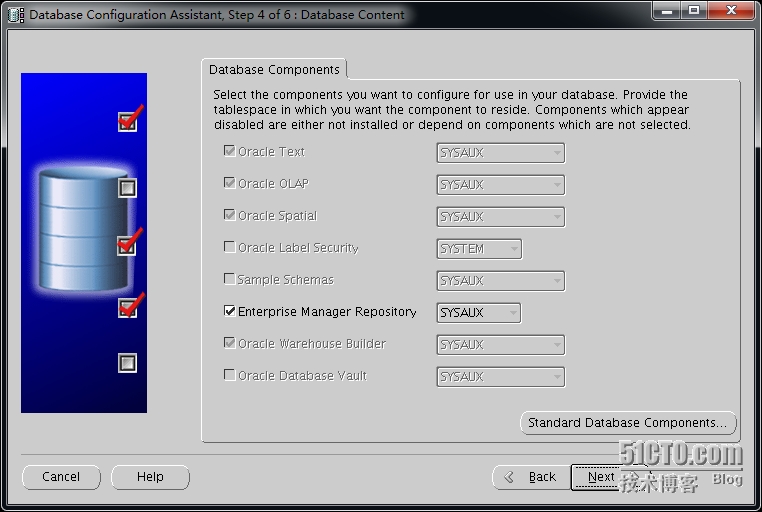Maximize the Configuration Assistant window
Image resolution: width=762 pixels, height=512 pixels.
[693, 10]
